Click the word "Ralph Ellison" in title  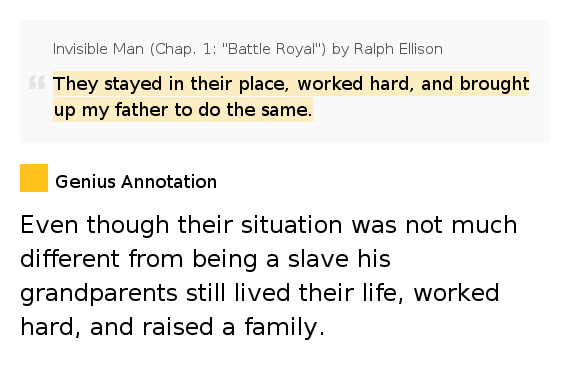pyautogui.click(x=398, y=49)
